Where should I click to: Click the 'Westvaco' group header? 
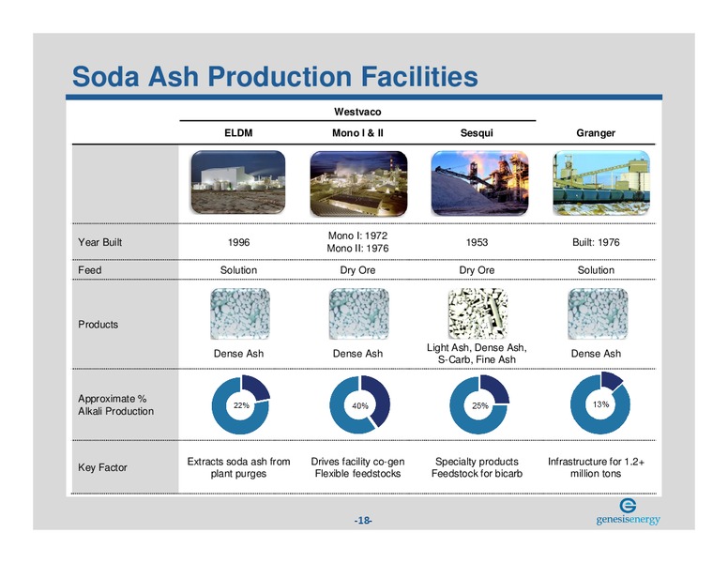click(x=357, y=112)
